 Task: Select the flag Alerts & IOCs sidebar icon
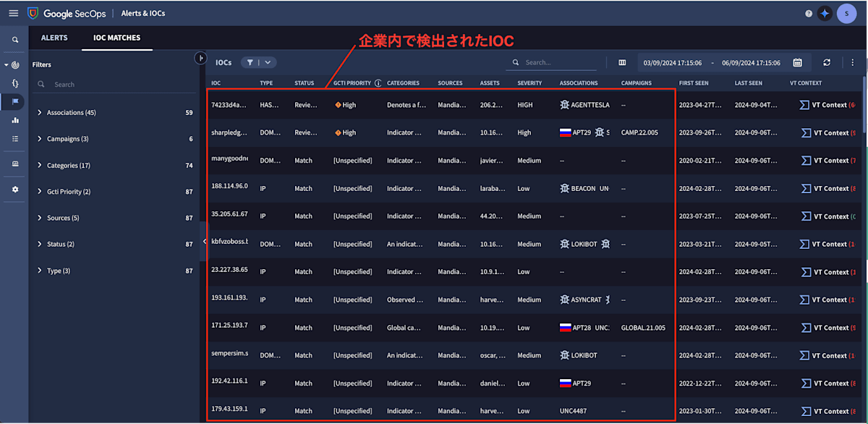15,102
